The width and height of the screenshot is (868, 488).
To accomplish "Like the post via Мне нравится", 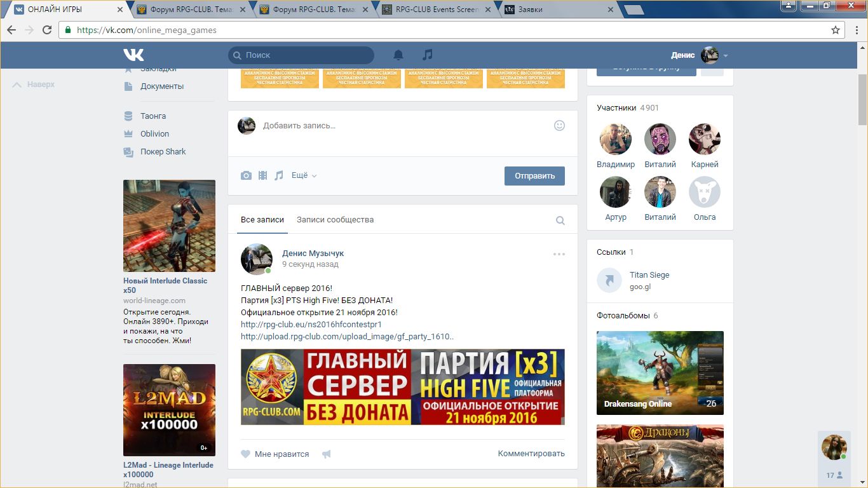I will pyautogui.click(x=275, y=454).
